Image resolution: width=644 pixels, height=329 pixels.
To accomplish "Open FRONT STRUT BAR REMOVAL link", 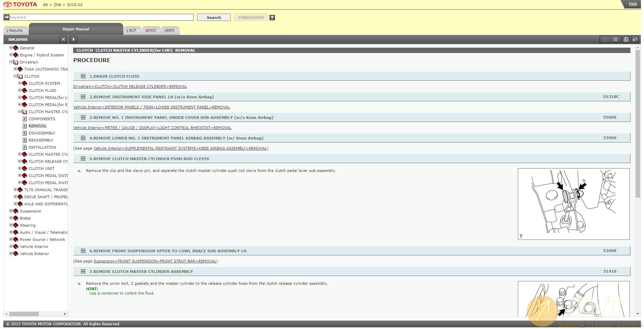I will [155, 261].
